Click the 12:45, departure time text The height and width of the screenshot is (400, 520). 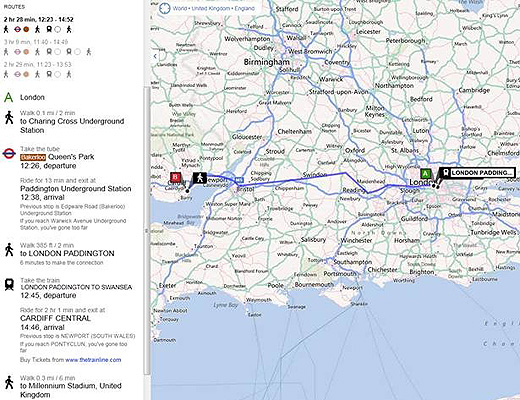(48, 295)
